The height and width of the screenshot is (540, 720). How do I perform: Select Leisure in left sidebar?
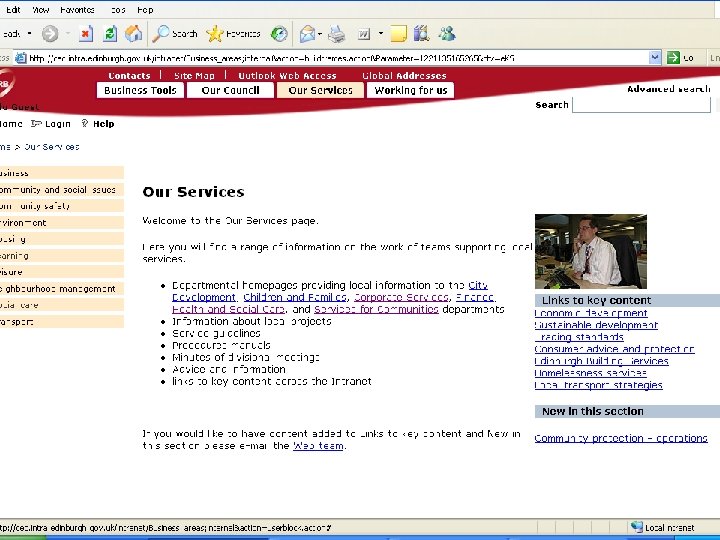click(x=62, y=272)
